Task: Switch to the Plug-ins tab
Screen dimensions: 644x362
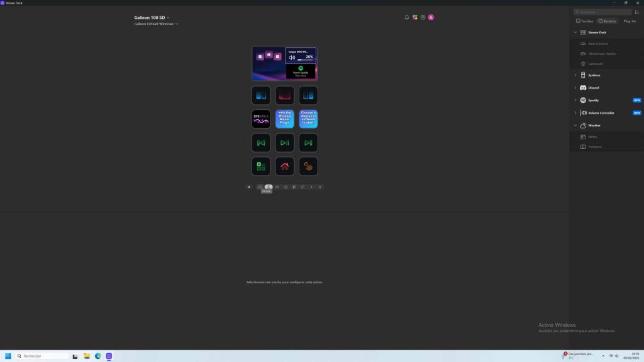Action: coord(628,21)
